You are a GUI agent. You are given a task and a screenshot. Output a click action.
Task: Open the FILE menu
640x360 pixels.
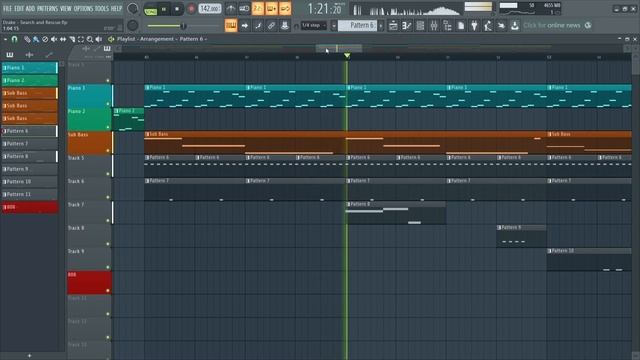(x=7, y=9)
